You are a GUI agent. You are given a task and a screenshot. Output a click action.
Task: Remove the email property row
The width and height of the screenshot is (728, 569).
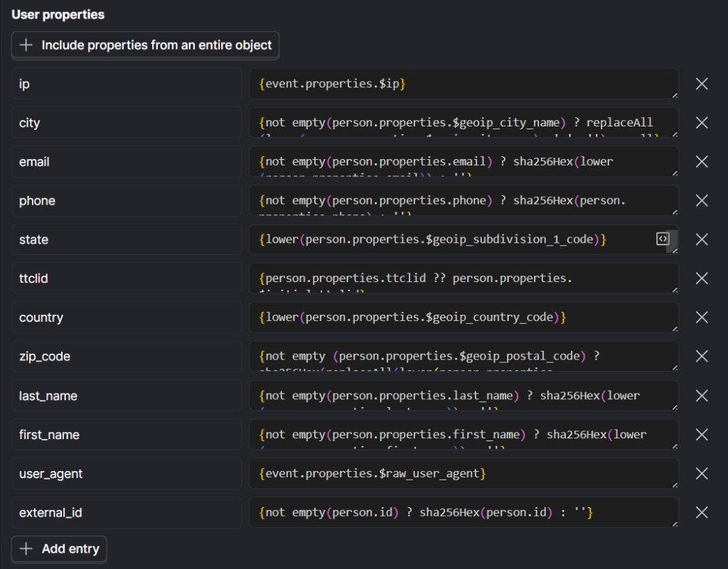[702, 162]
